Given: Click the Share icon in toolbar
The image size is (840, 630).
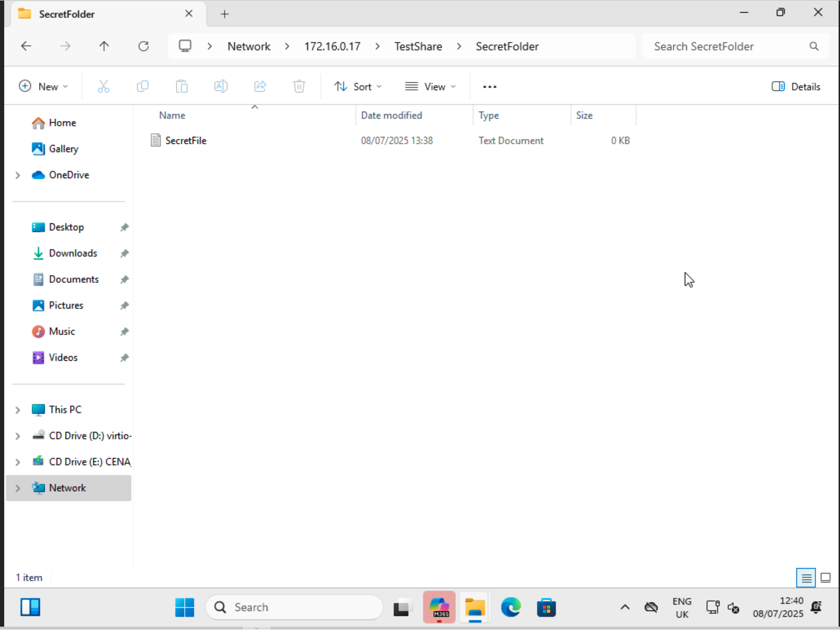Looking at the screenshot, I should (260, 87).
